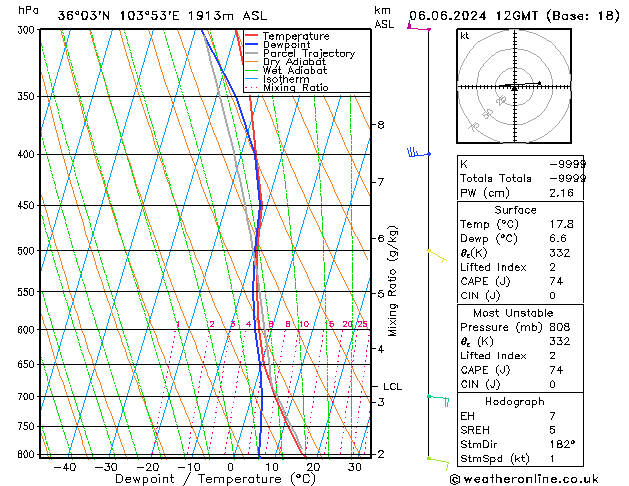Click the 'Totals Totals' row label

coord(495,178)
